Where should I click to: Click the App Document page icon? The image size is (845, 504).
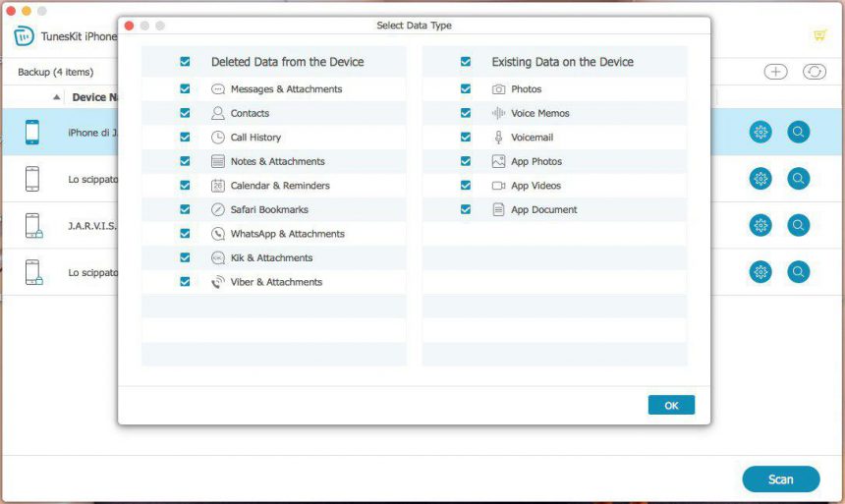pos(498,209)
